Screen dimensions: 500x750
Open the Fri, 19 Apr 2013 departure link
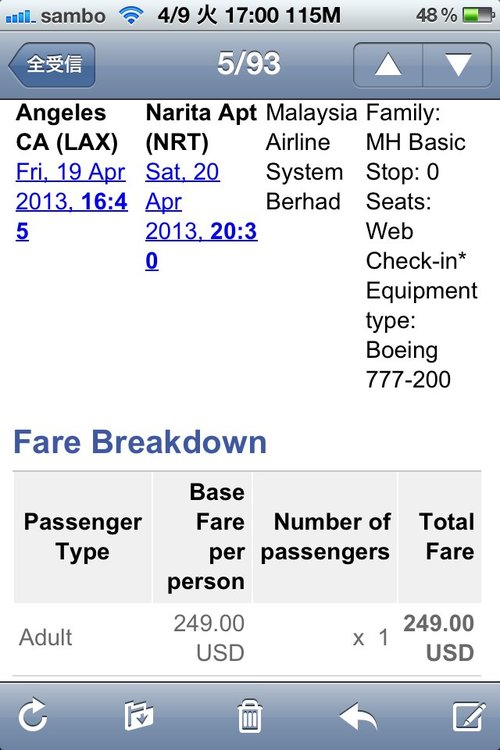click(72, 201)
